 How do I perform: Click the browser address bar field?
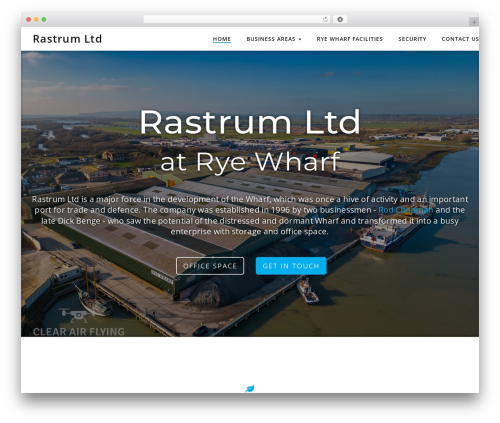pyautogui.click(x=237, y=20)
